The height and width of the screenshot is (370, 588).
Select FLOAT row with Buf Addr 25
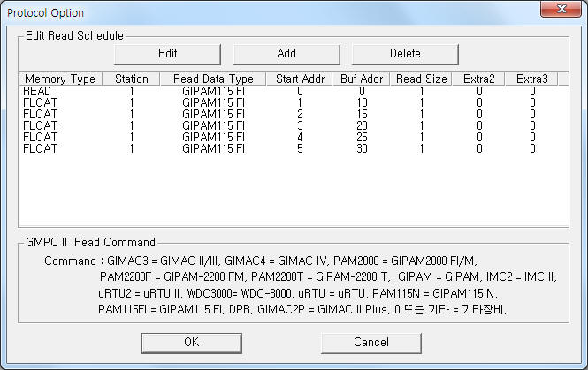click(x=294, y=137)
